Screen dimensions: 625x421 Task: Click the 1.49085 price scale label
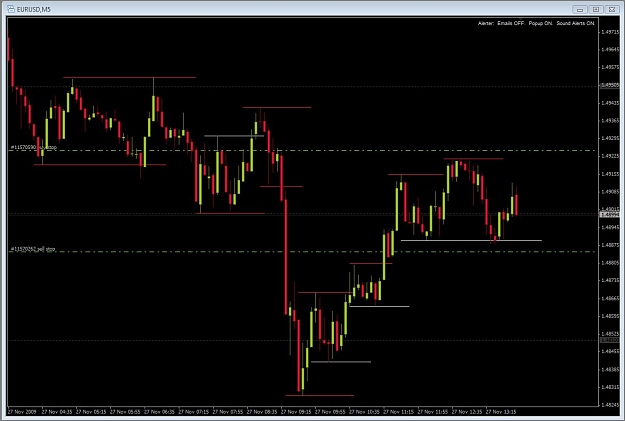610,192
